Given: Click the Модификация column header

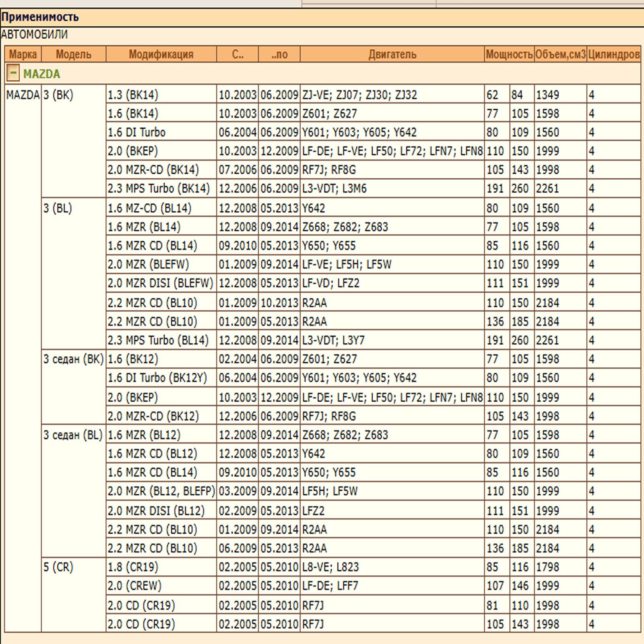Looking at the screenshot, I should click(x=161, y=54).
